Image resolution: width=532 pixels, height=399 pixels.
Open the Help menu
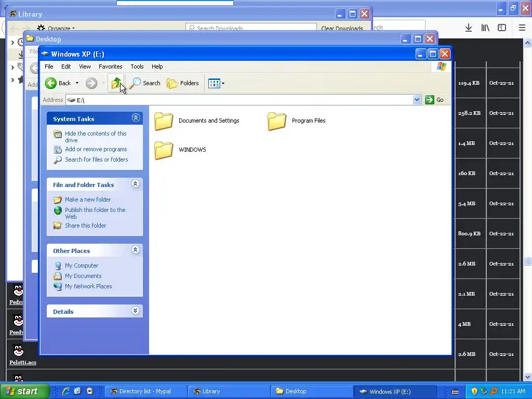coord(157,66)
